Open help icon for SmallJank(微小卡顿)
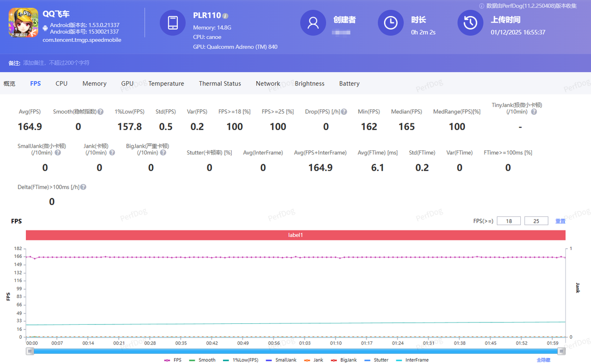This screenshot has width=591, height=364. [58, 153]
